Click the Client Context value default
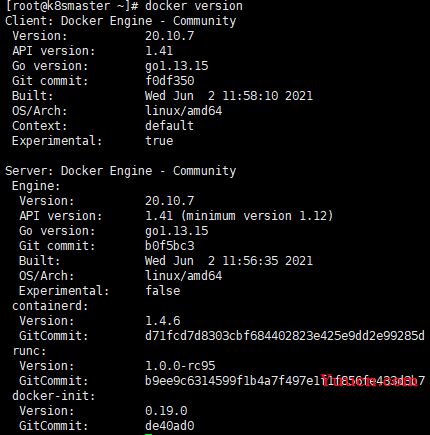 [x=169, y=126]
